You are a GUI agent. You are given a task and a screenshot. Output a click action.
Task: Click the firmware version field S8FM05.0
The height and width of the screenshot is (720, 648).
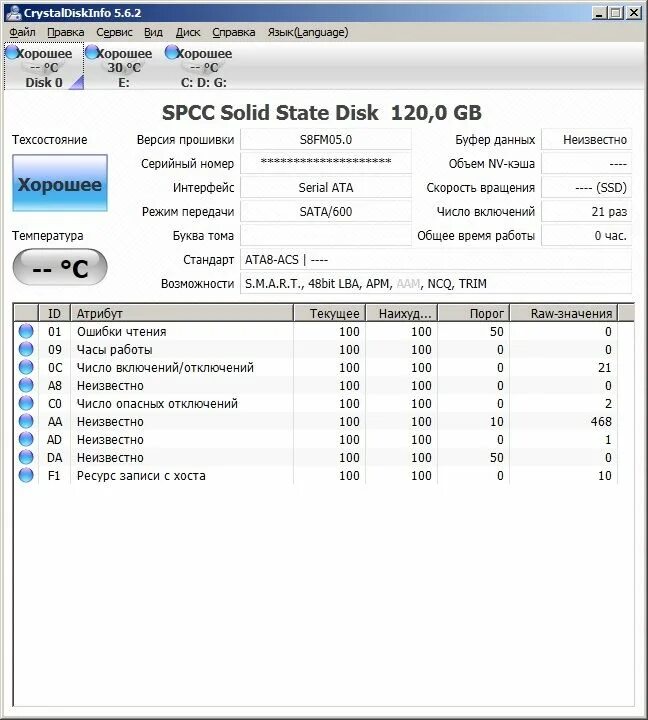[326, 140]
